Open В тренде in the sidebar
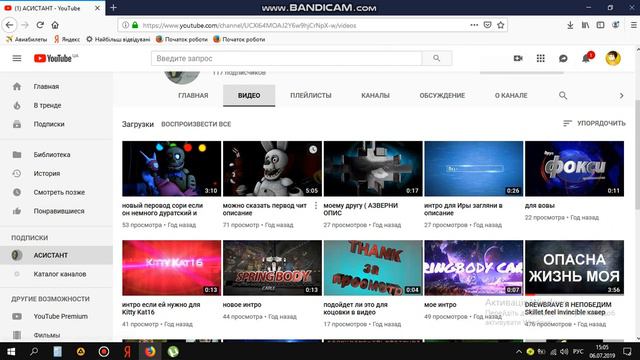The image size is (640, 360). click(56, 105)
